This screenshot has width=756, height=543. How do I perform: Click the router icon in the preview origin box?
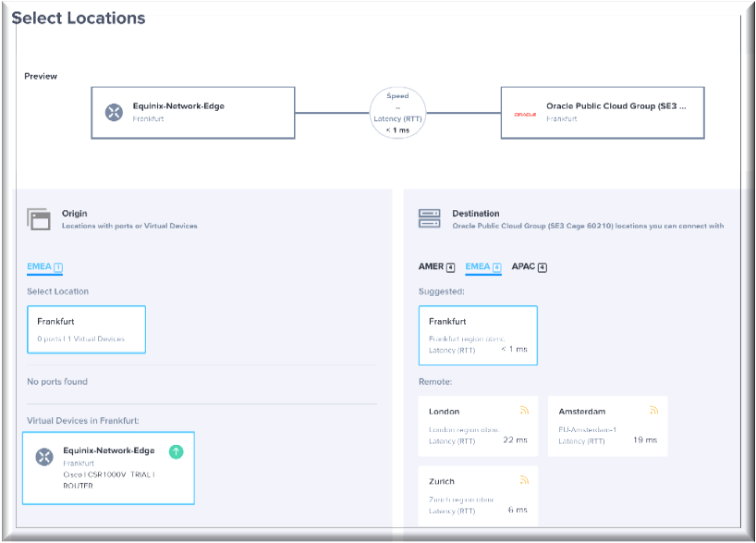tap(115, 113)
